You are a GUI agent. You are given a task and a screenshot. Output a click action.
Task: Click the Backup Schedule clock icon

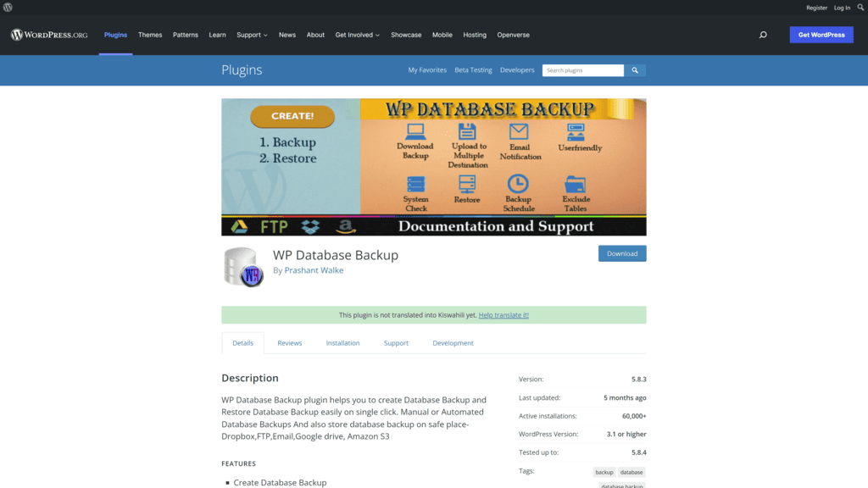[x=518, y=183]
